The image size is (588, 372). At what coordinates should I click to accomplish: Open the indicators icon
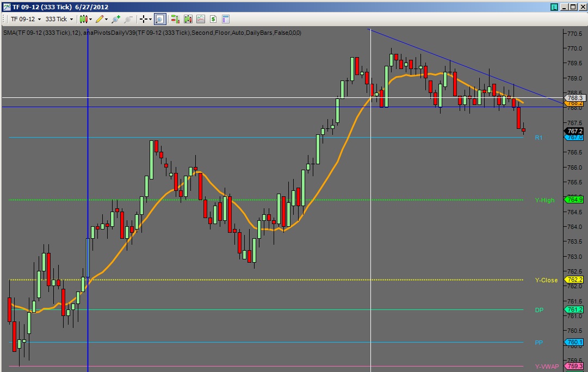coord(201,19)
